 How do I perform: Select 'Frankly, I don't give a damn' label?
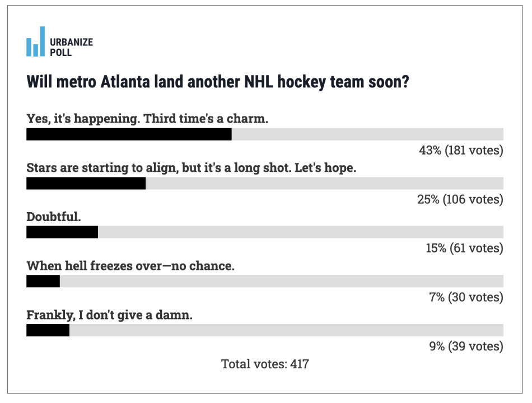[109, 315]
